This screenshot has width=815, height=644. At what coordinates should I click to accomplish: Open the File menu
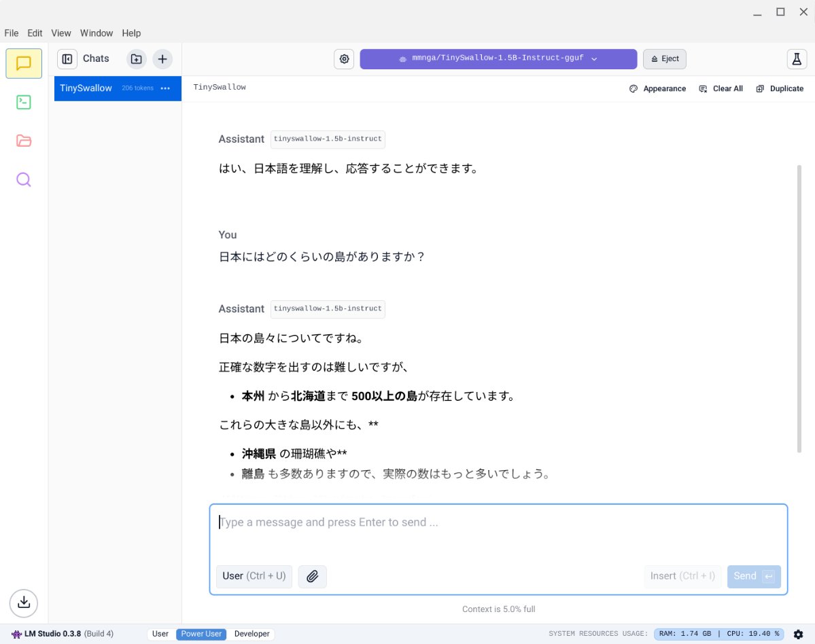tap(12, 33)
